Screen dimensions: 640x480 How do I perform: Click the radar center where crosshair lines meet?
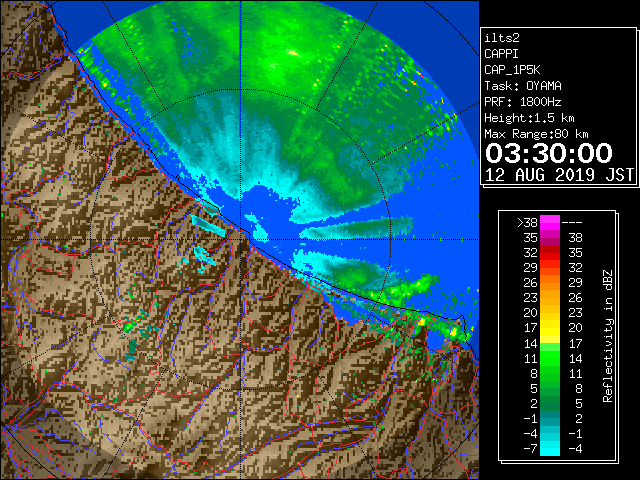[x=241, y=240]
